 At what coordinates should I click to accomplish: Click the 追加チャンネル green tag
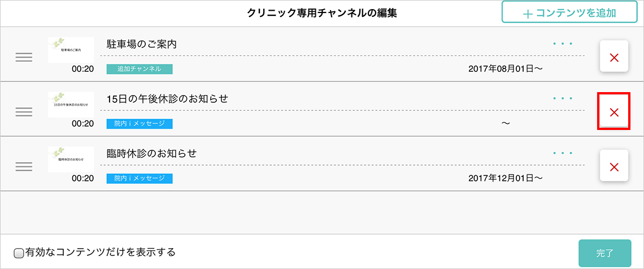coord(139,69)
